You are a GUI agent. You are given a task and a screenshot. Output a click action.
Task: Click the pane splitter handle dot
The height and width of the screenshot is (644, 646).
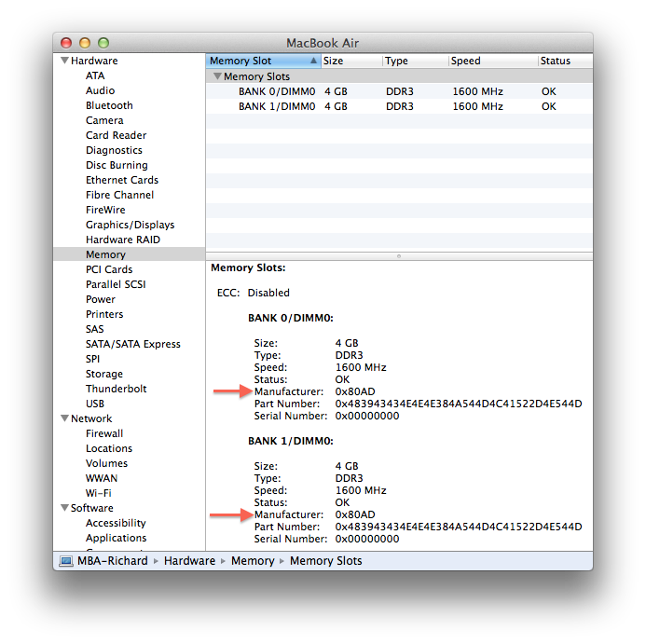399,256
